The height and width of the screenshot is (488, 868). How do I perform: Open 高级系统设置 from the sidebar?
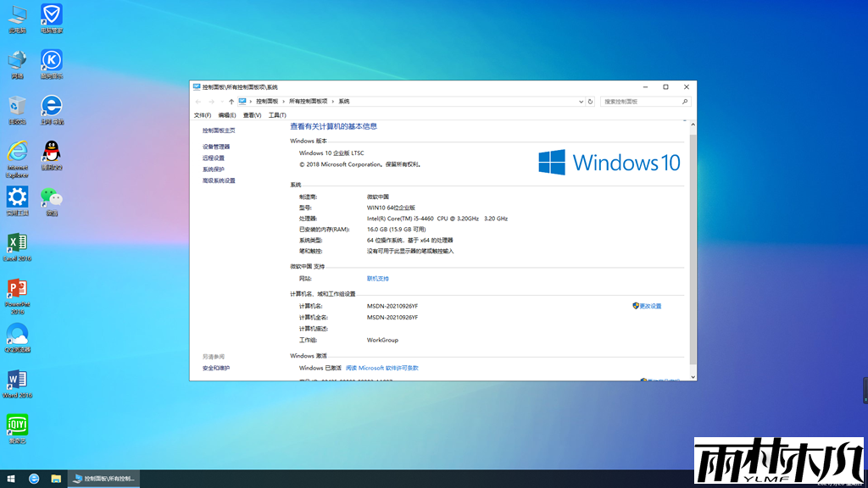(219, 180)
